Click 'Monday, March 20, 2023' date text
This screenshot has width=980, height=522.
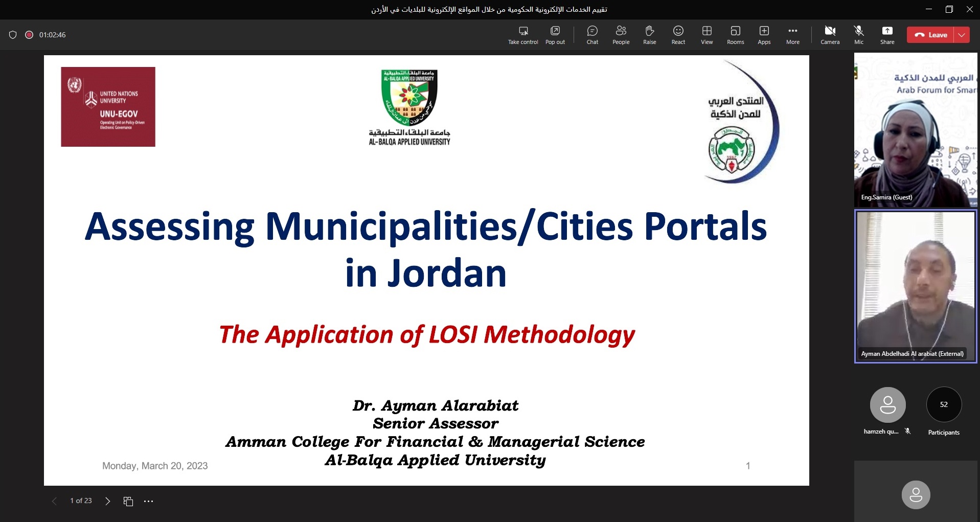155,466
